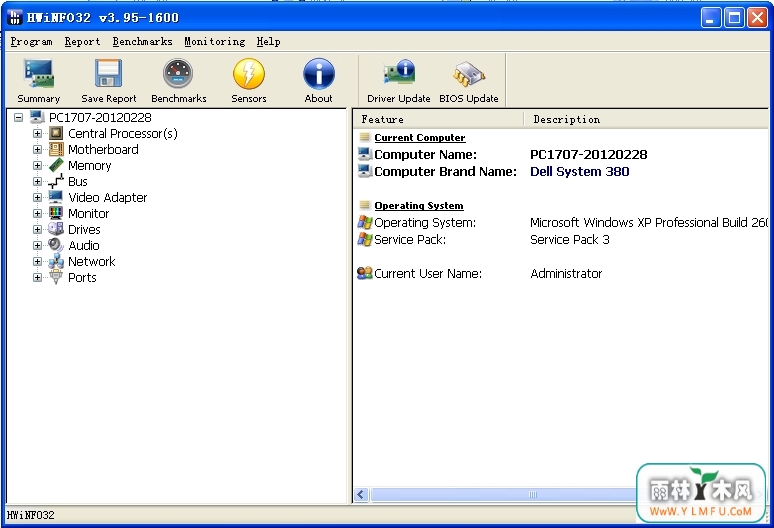Image resolution: width=774 pixels, height=528 pixels.
Task: Expand the Monitor node
Action: [x=37, y=213]
